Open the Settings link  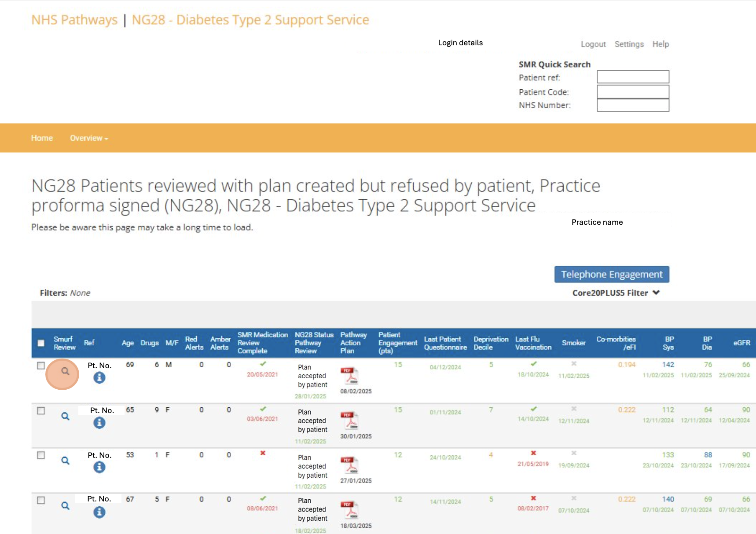(629, 44)
